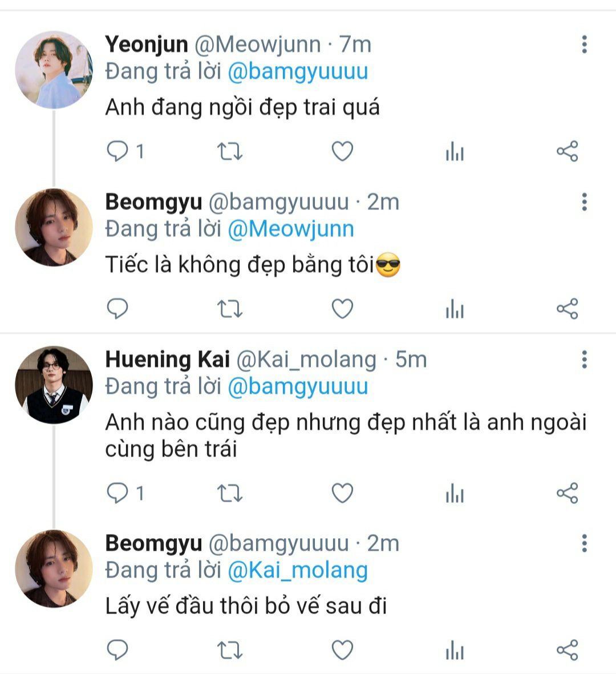The image size is (616, 674).
Task: View analytics for Yeonjun's tweet
Action: tap(455, 152)
